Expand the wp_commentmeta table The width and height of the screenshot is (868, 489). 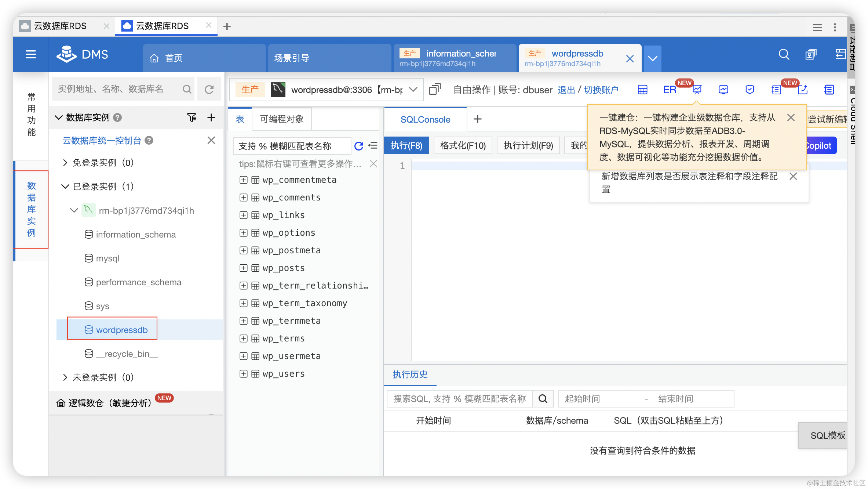tap(243, 180)
